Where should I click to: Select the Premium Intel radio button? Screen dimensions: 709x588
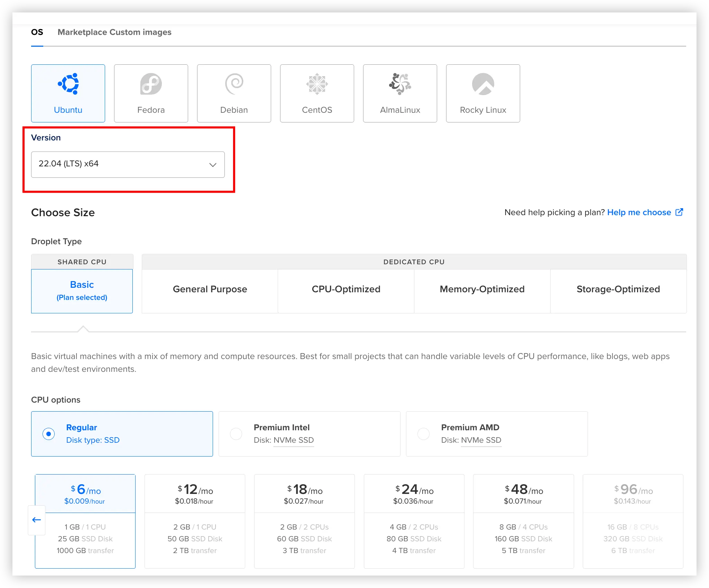[x=236, y=434]
